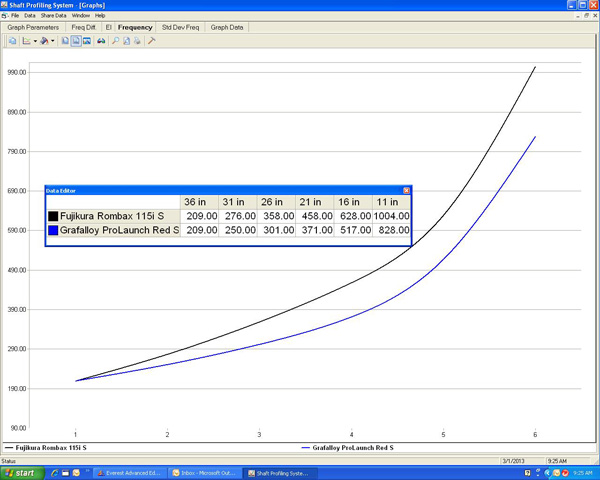Click the Shaft Profiling System taskbar button
The width and height of the screenshot is (600, 480).
[x=280, y=473]
